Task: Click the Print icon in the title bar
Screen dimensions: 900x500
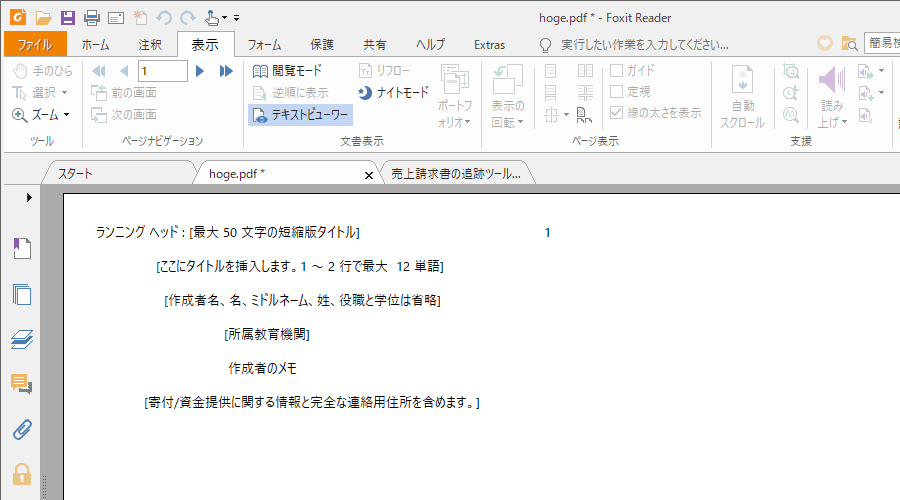Action: [x=92, y=18]
